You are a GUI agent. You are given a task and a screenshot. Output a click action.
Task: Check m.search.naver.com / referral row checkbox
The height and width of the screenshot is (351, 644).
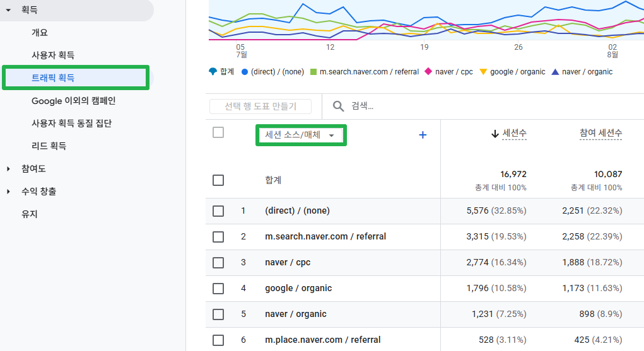click(x=218, y=237)
